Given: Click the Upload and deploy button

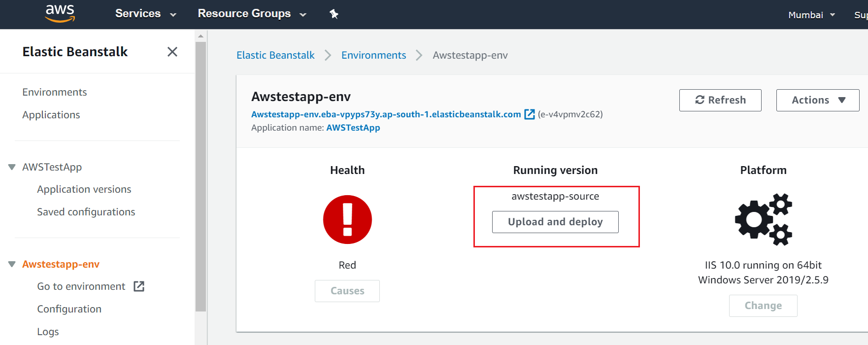Looking at the screenshot, I should 555,222.
